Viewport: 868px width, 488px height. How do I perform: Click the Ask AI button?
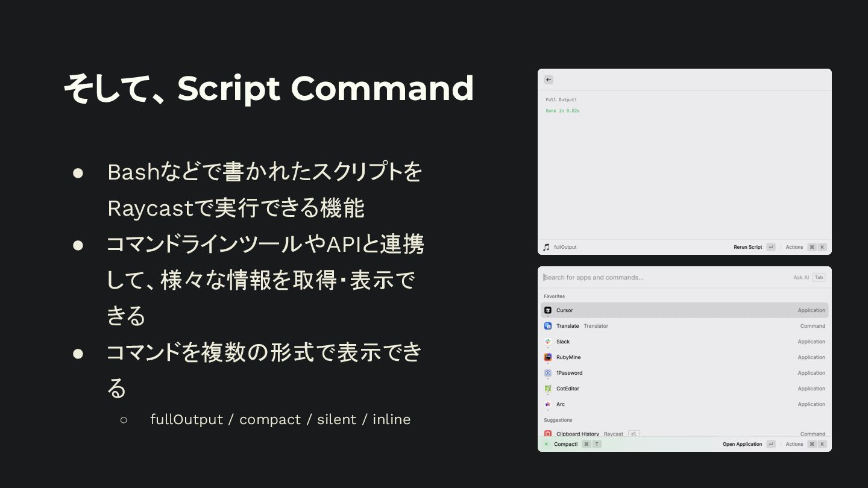coord(801,277)
